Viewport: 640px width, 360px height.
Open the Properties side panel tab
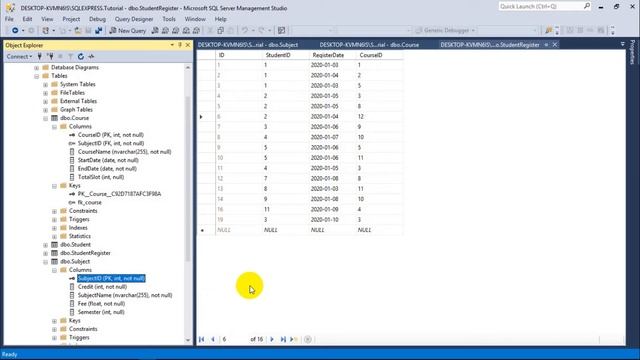click(632, 52)
